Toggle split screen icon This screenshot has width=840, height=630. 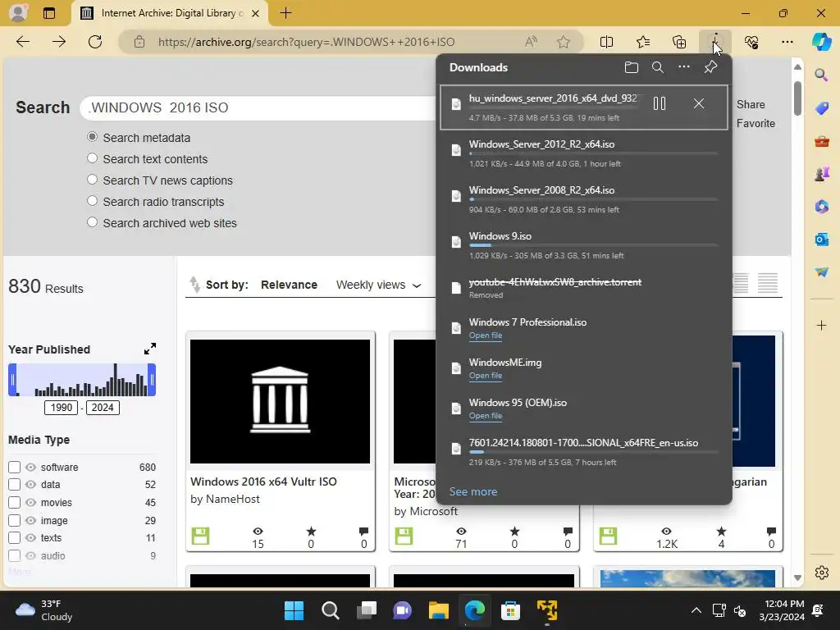click(606, 42)
